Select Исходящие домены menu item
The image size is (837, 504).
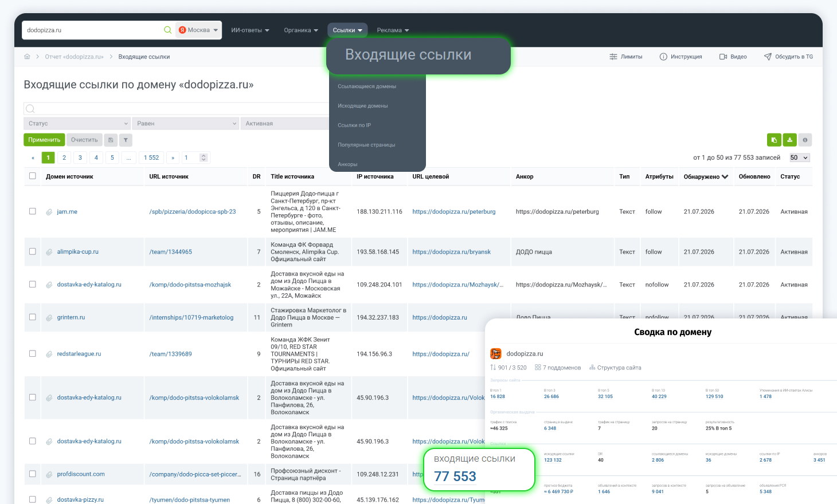click(363, 106)
